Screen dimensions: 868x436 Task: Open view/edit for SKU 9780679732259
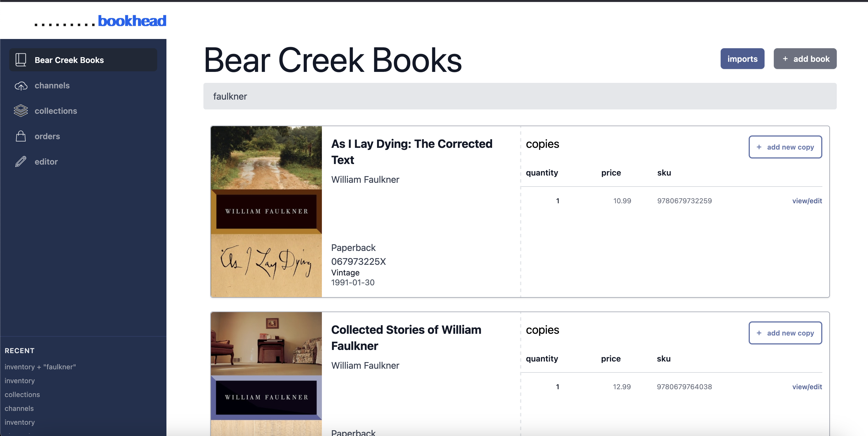tap(807, 201)
